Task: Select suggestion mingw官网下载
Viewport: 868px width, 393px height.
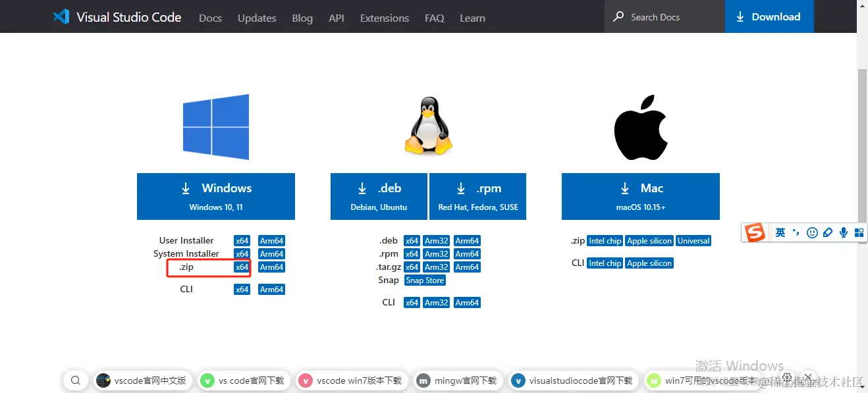Action: click(458, 380)
